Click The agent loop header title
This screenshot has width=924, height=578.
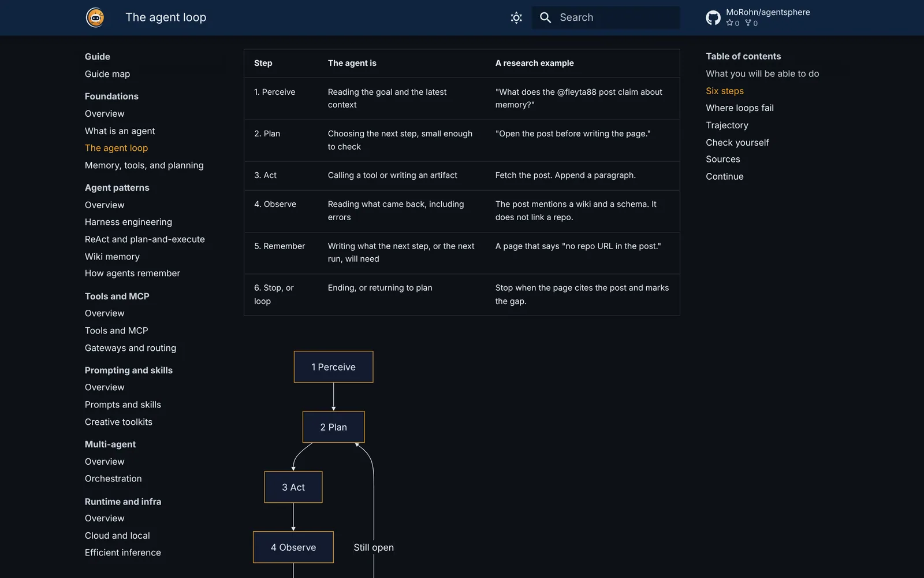click(x=166, y=17)
